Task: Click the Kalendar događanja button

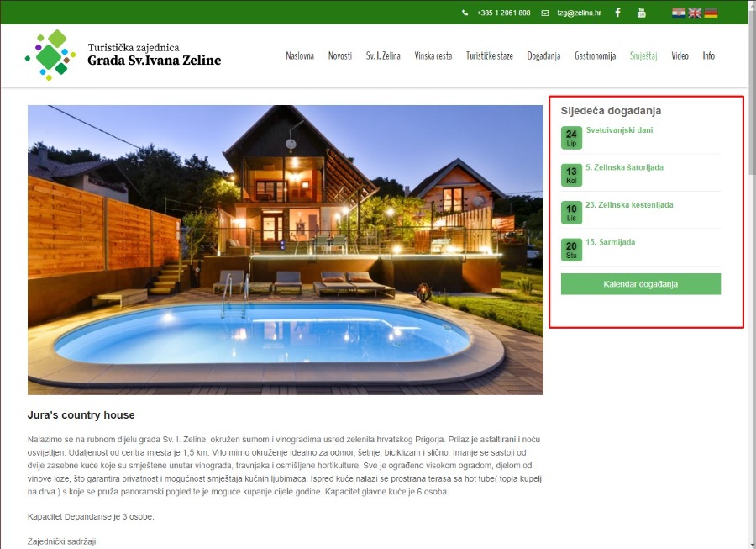Action: coord(641,284)
